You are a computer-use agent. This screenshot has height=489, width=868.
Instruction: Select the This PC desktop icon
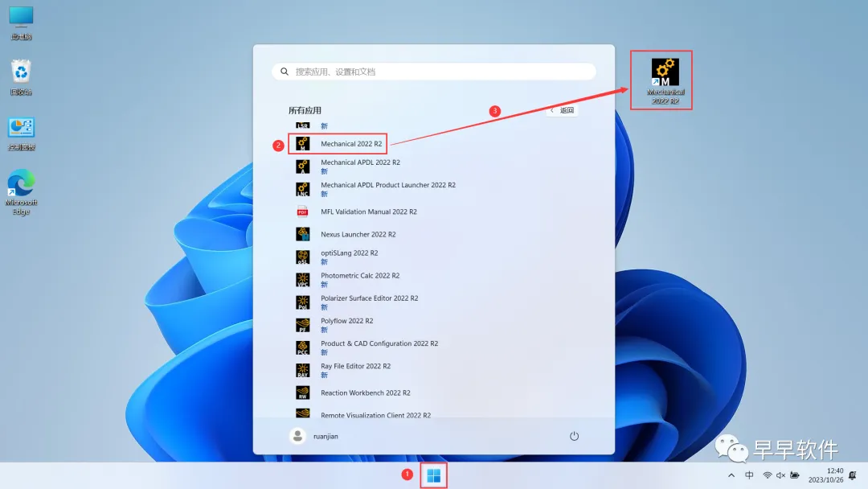point(21,23)
